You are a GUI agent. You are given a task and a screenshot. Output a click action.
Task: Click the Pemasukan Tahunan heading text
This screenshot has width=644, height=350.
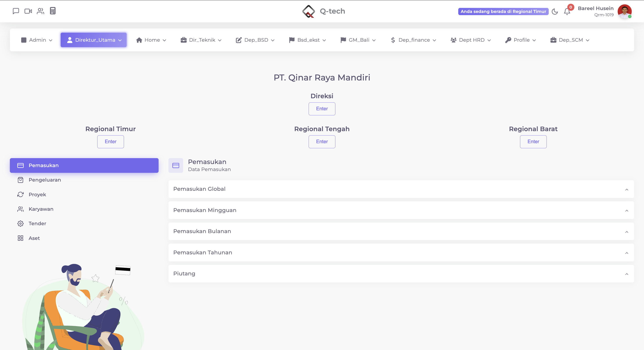[x=202, y=253]
